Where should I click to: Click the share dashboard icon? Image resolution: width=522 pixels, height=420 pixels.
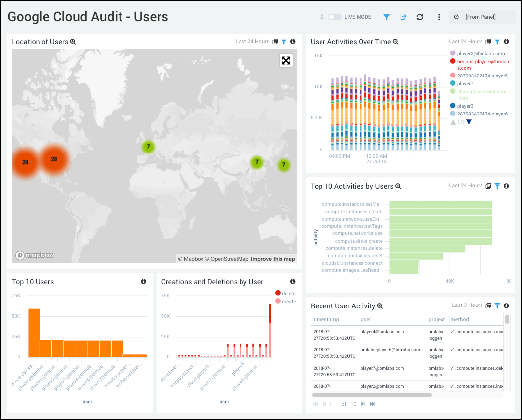coord(403,16)
